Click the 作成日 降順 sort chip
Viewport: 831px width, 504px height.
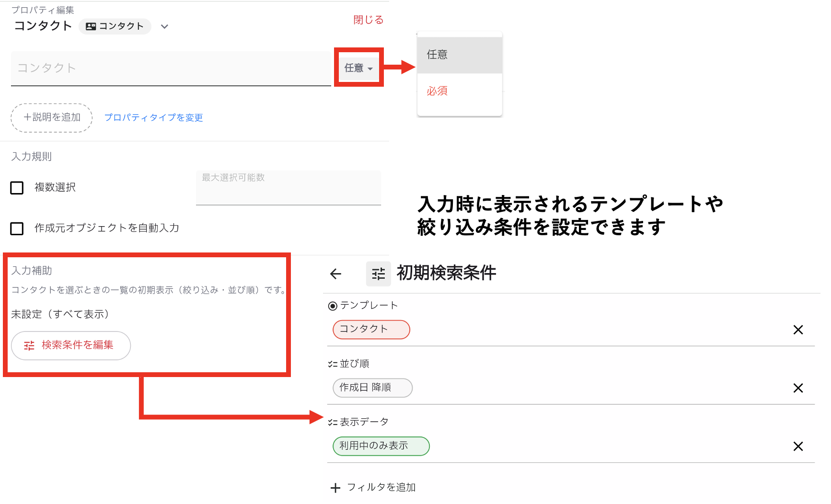pos(372,388)
